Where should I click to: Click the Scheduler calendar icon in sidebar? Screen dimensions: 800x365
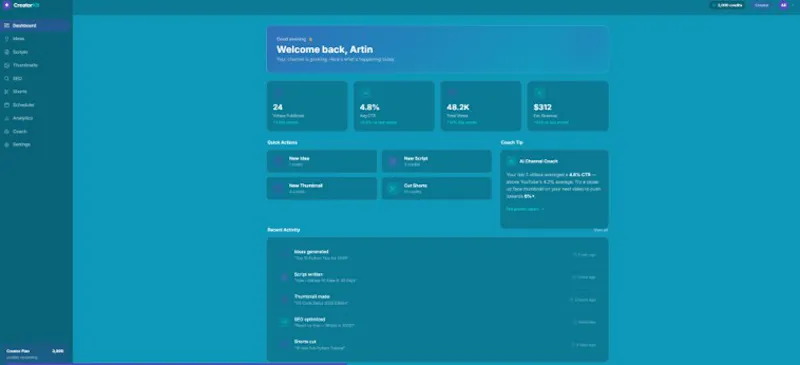point(7,105)
